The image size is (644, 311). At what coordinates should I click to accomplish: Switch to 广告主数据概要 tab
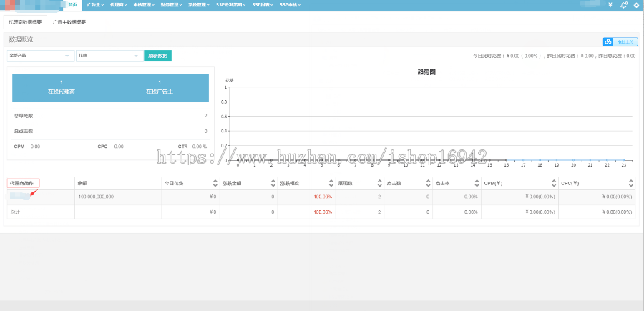tap(69, 22)
